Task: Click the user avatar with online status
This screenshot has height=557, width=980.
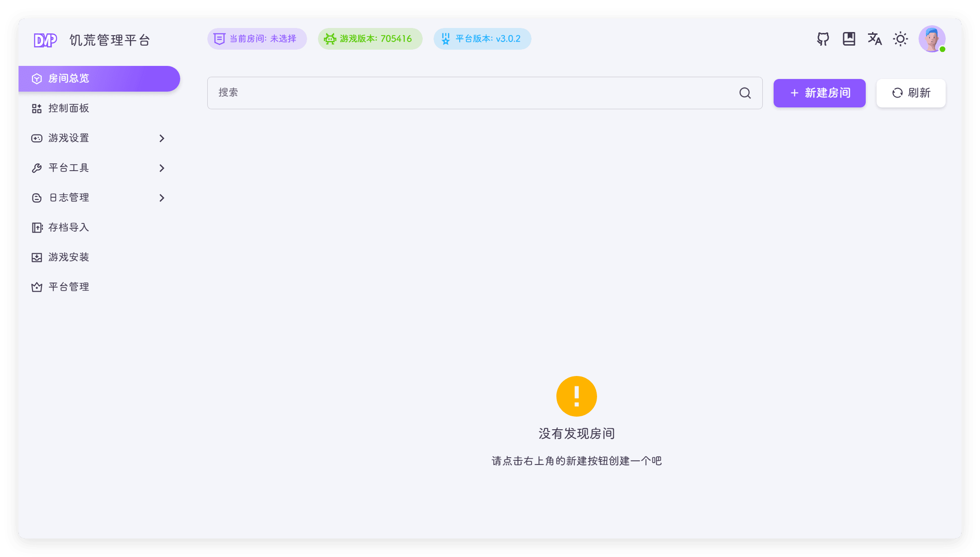Action: (x=932, y=39)
